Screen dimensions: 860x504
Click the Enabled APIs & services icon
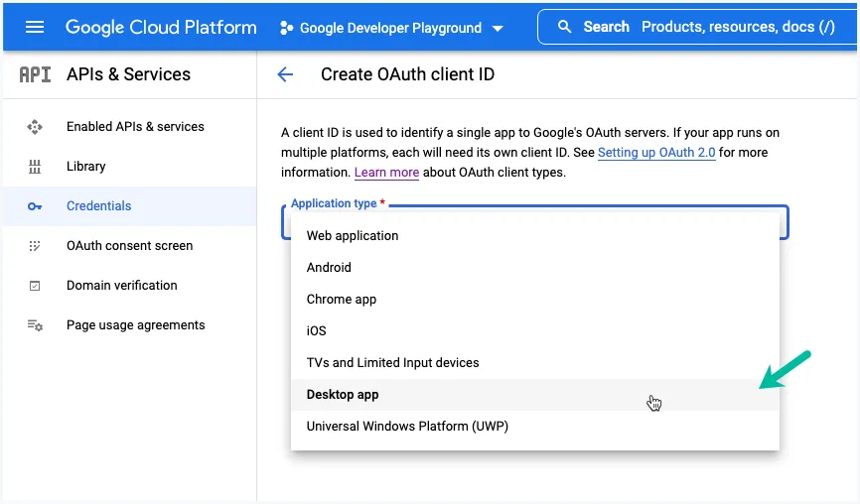pyautogui.click(x=35, y=127)
